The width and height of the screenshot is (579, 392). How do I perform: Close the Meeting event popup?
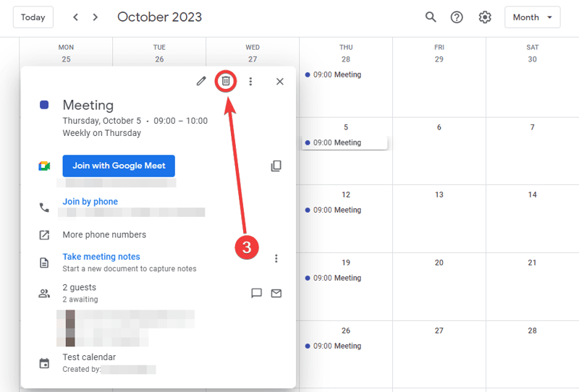280,82
